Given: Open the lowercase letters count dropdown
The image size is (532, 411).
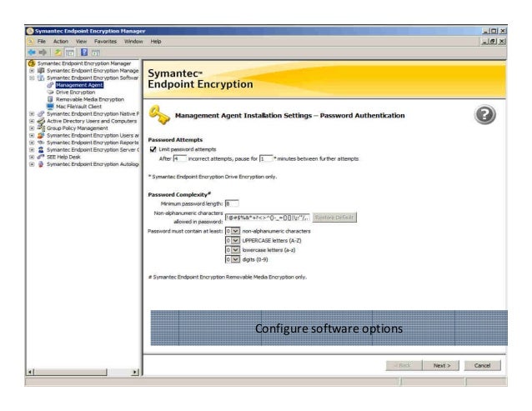Looking at the screenshot, I should 235,250.
